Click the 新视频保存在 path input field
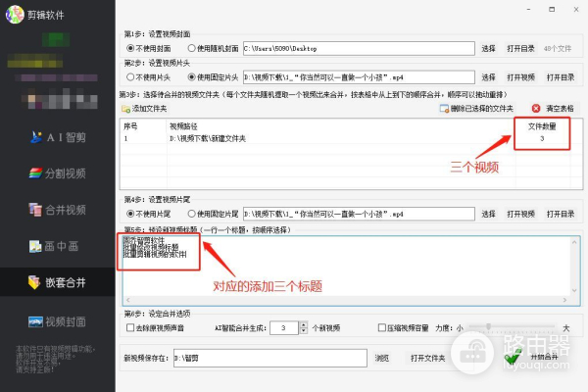This screenshot has width=588, height=392. click(x=270, y=359)
